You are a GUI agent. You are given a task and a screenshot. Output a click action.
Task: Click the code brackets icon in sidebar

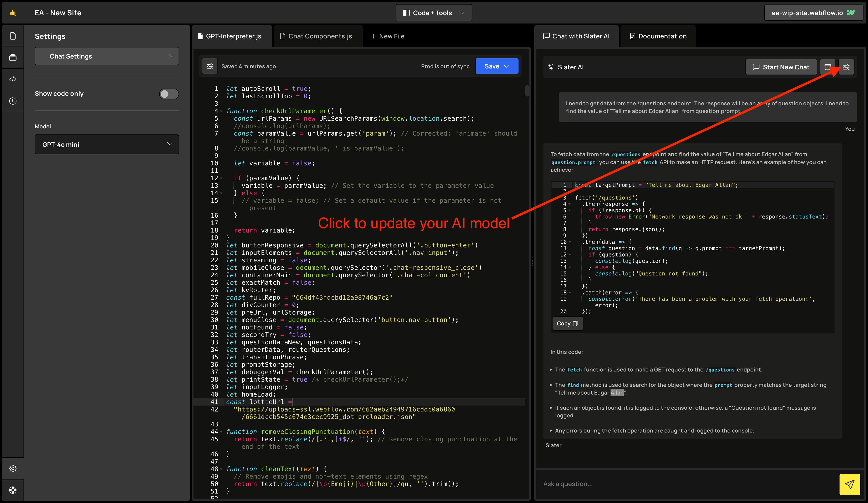[13, 79]
